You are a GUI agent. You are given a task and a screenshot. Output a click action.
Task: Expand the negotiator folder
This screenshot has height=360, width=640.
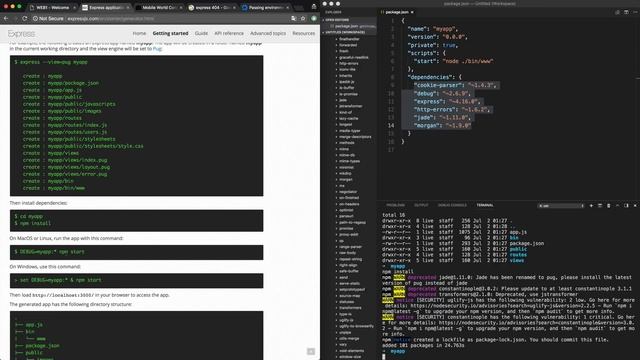click(x=348, y=192)
